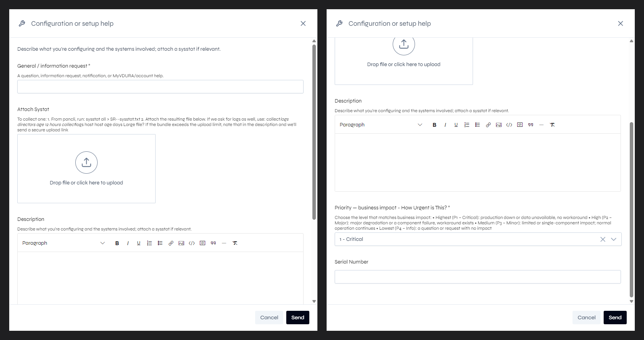Click the right dialog's scroll-down arrow
The width and height of the screenshot is (644, 340).
coord(631,301)
